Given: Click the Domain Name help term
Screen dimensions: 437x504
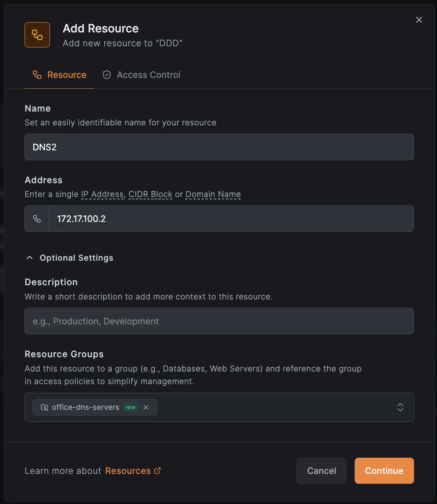Looking at the screenshot, I should (x=213, y=194).
